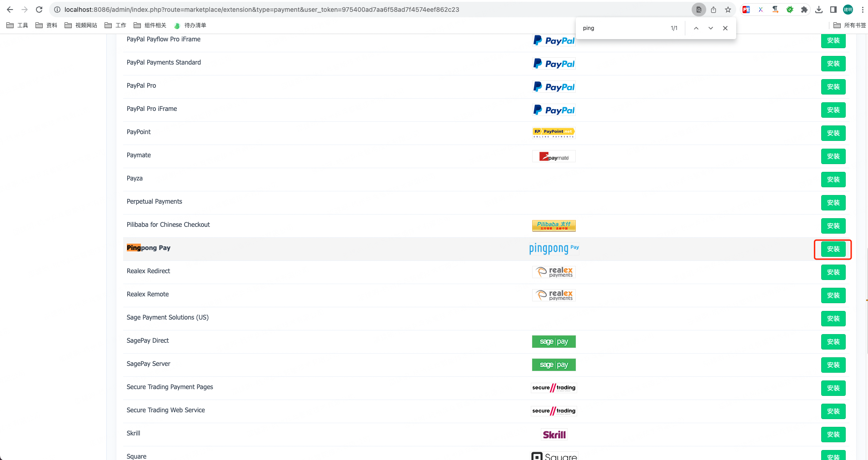Open the Chrome three-dot menu
Screen dimensions: 868x460
(862, 10)
